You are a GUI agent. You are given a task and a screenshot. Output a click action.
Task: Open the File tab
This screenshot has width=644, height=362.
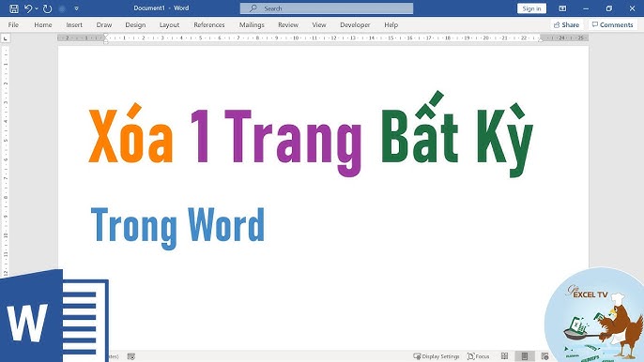[x=13, y=24]
